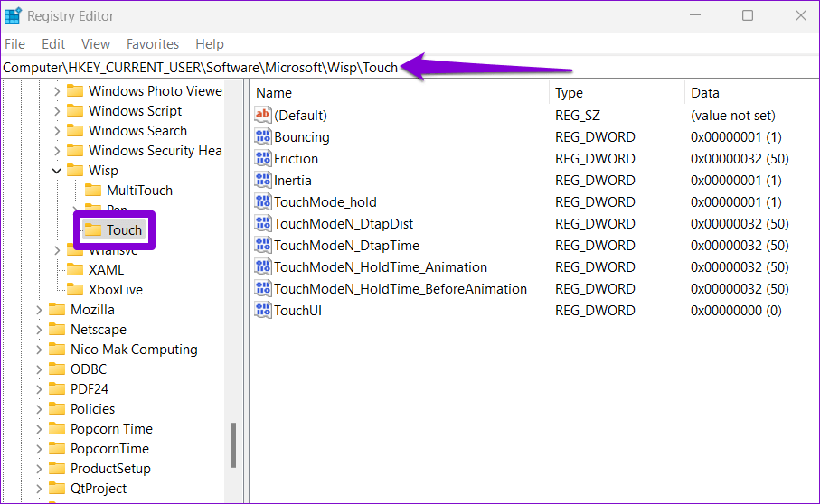
Task: Select the Friction value name
Action: tap(296, 158)
